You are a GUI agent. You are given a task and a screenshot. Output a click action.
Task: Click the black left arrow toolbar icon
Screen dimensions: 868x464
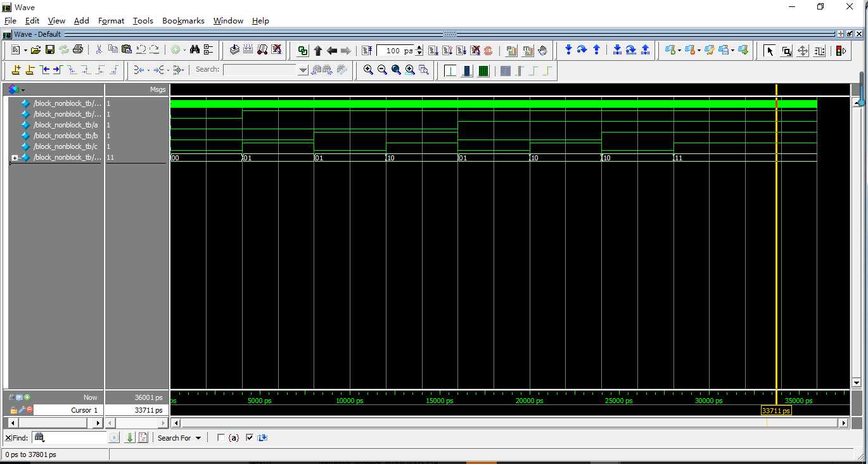click(x=331, y=51)
